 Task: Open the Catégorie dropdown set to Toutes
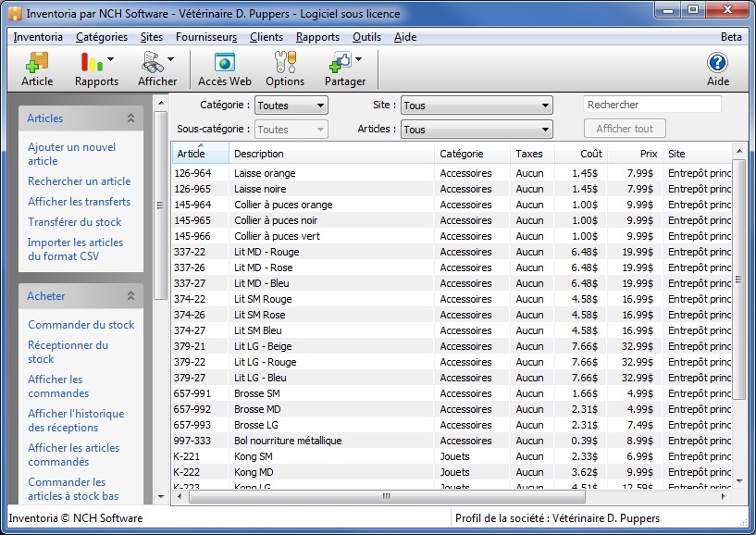tap(291, 106)
